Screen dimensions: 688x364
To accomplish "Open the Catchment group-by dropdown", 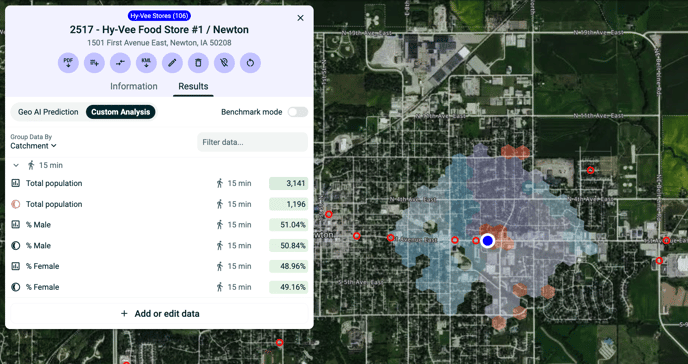I will click(34, 146).
